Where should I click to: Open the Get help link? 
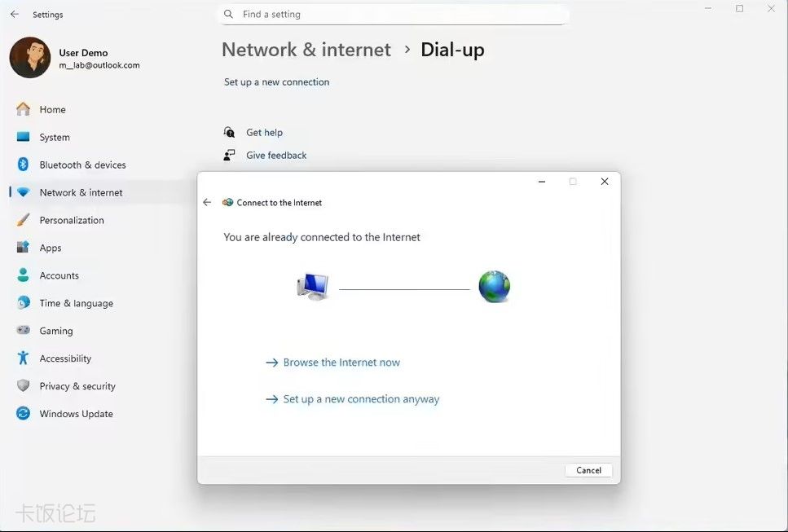pos(264,133)
